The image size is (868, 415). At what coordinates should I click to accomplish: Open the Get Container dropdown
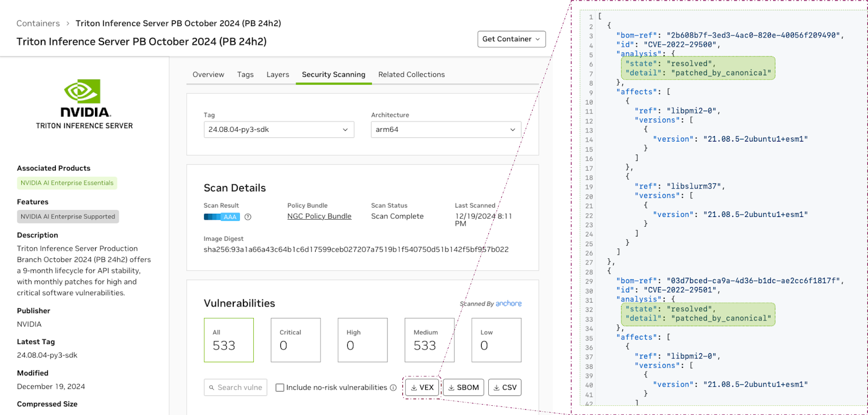tap(512, 39)
